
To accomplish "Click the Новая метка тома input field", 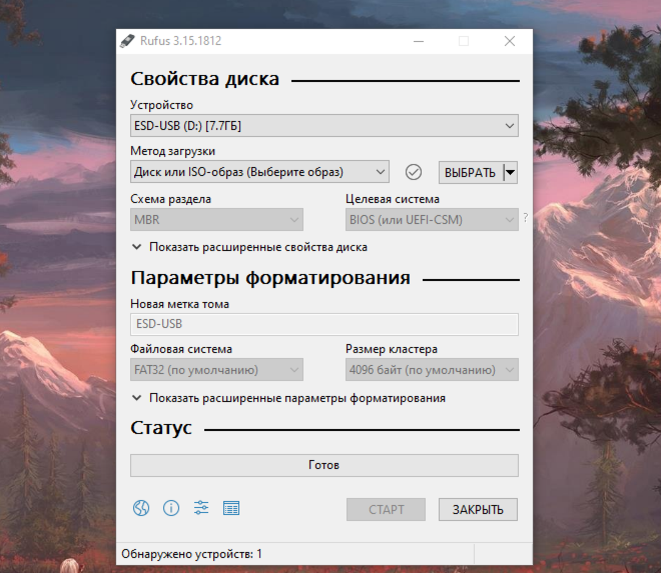I will (324, 324).
